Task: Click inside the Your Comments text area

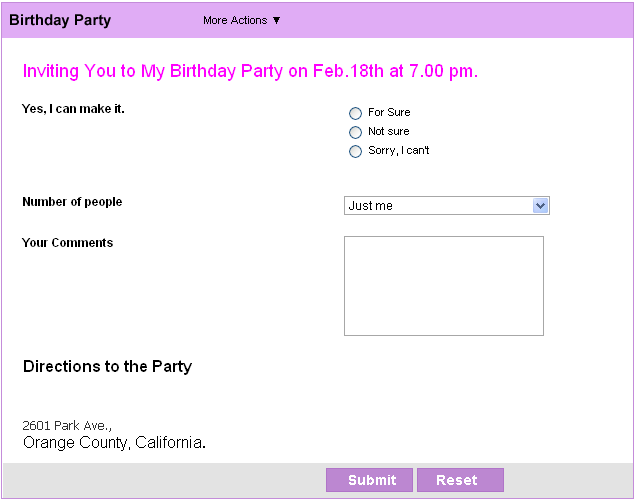Action: click(443, 286)
